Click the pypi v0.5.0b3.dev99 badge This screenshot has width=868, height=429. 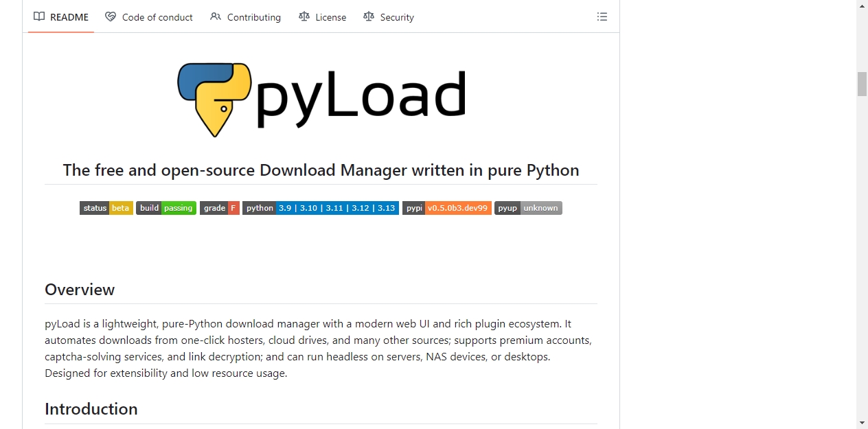(447, 208)
